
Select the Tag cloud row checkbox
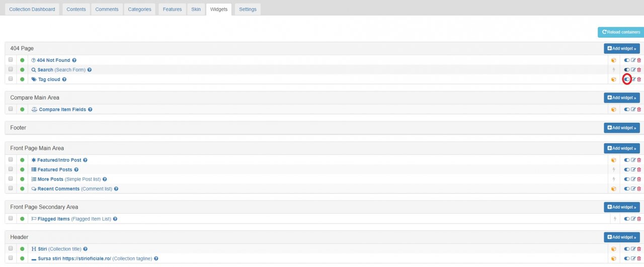click(11, 79)
